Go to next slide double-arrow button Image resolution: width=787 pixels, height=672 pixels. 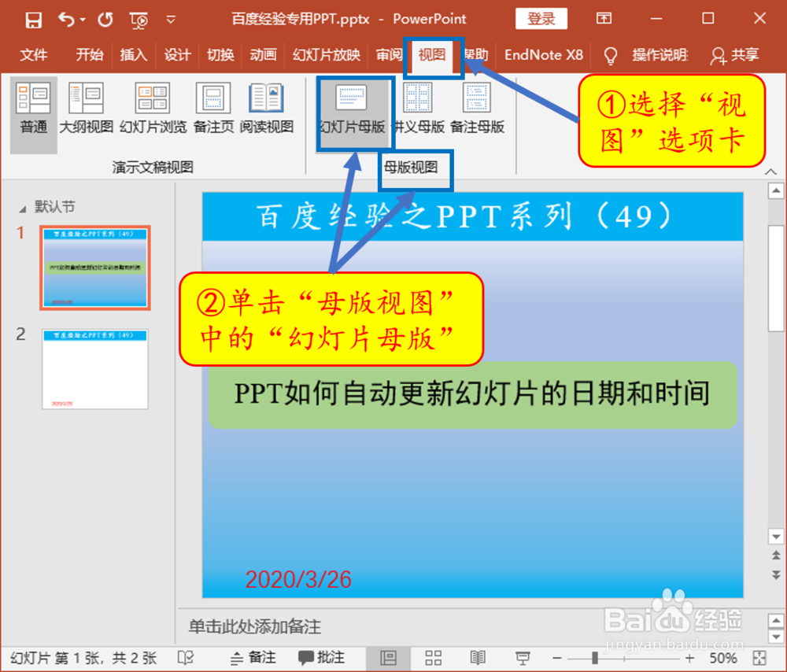776,574
